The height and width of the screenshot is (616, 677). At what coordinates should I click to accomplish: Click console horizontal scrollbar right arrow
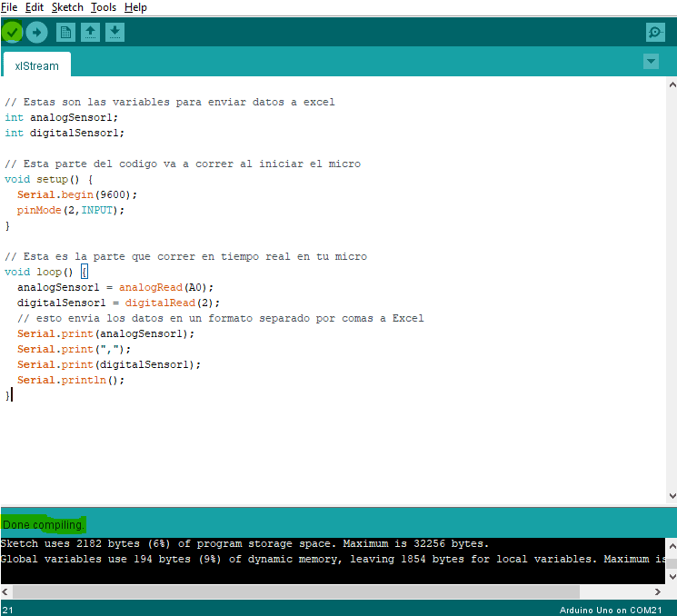pyautogui.click(x=657, y=591)
